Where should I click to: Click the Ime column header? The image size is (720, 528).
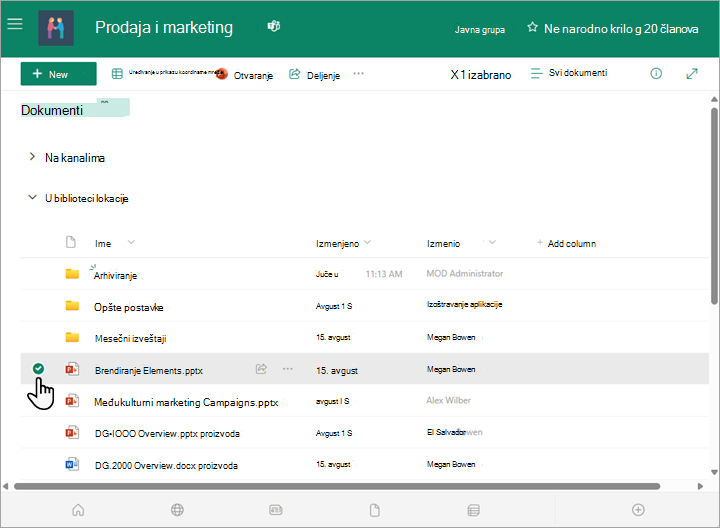[103, 244]
